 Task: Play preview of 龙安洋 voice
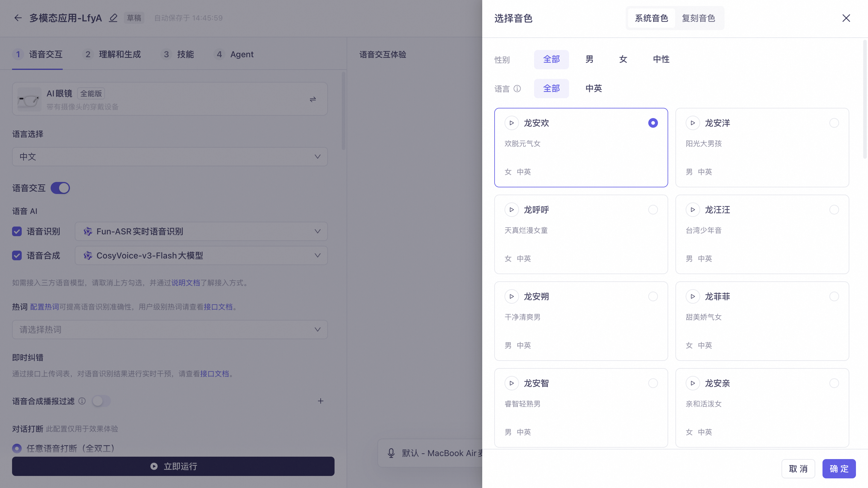pyautogui.click(x=693, y=123)
